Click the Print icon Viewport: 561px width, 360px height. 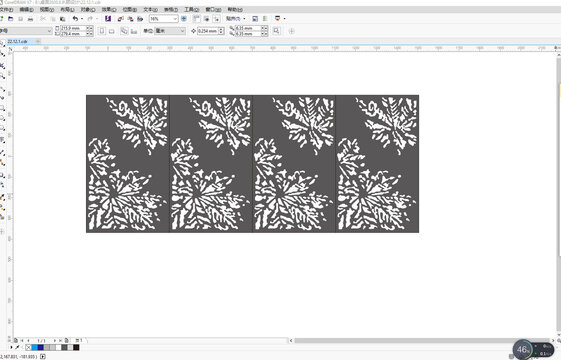click(x=30, y=19)
